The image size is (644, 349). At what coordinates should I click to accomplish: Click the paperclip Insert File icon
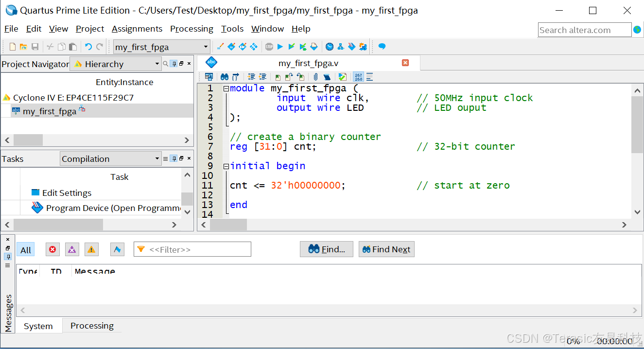pos(315,77)
